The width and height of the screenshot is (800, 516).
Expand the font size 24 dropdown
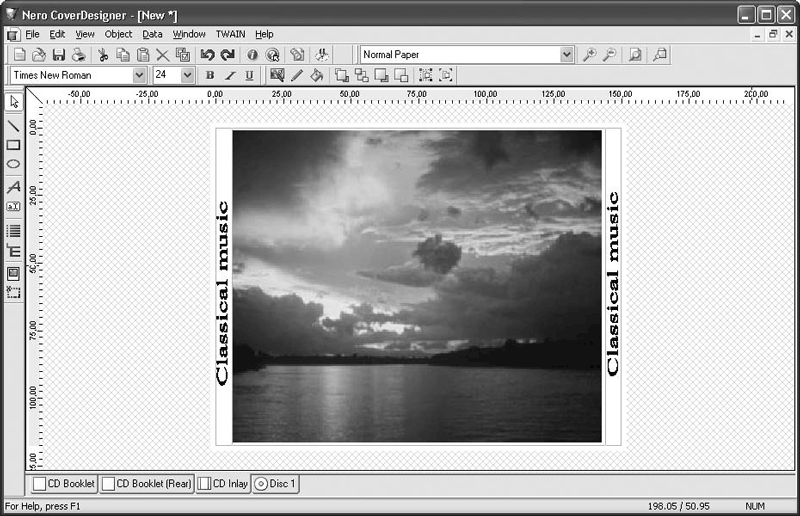(187, 75)
